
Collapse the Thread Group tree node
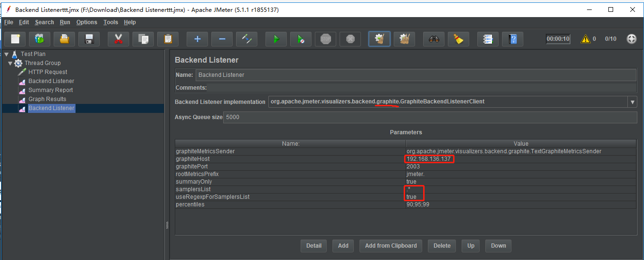pos(10,63)
